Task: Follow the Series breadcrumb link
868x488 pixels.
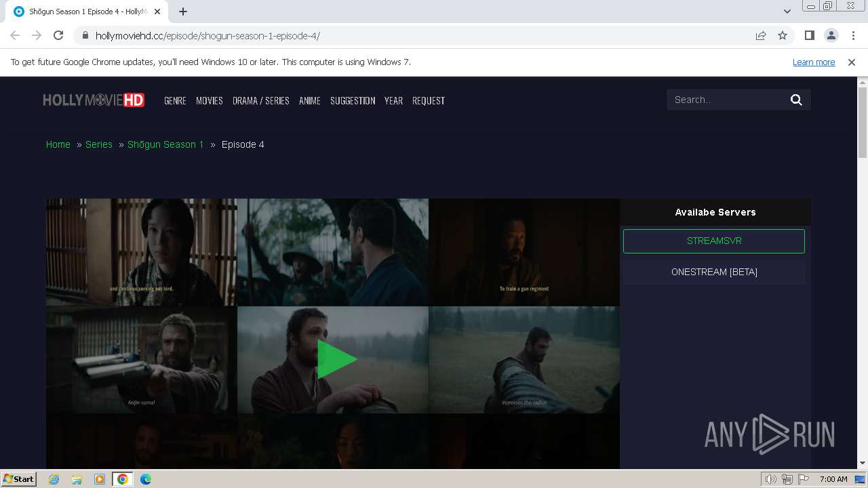Action: click(99, 144)
